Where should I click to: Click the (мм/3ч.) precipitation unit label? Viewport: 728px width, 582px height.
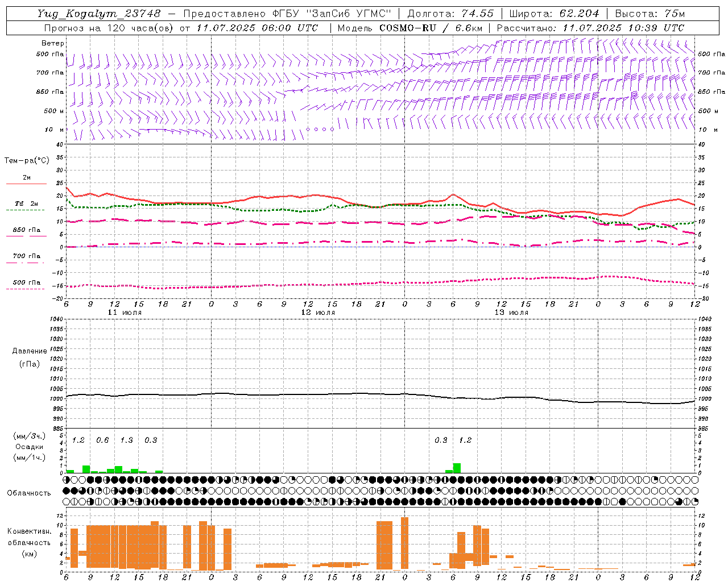(30, 436)
